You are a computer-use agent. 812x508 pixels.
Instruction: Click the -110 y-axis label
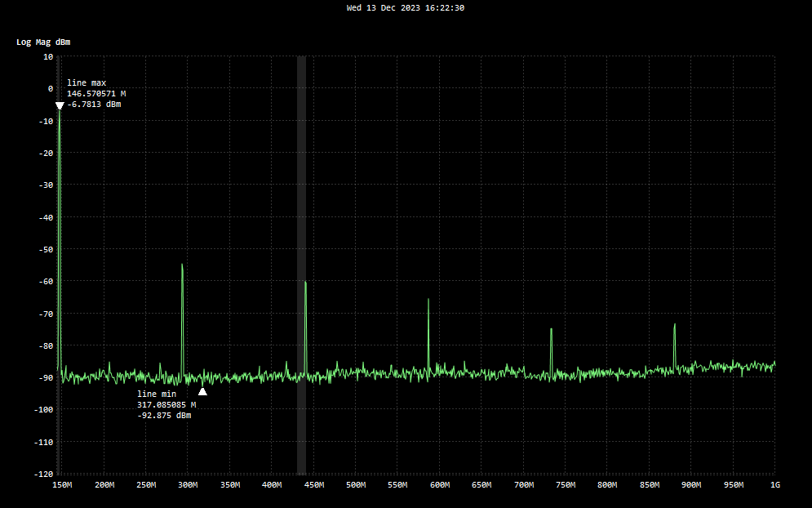tap(44, 442)
